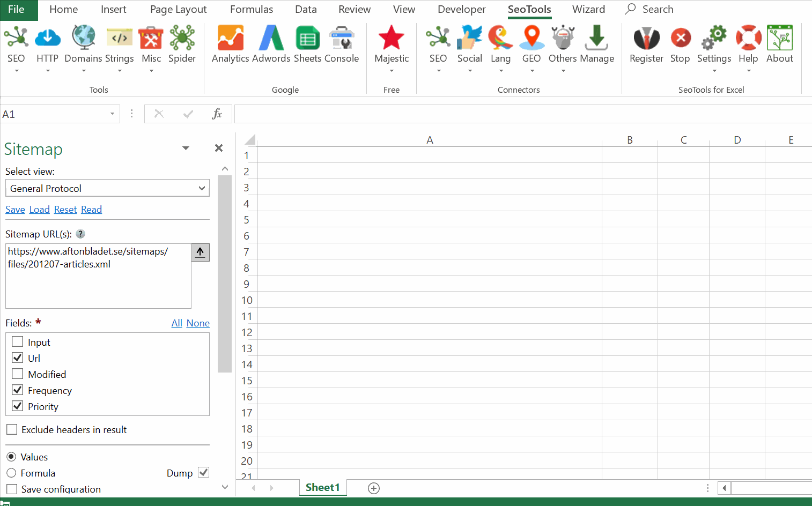Click the Load configuration link
The image size is (812, 506).
tap(39, 210)
